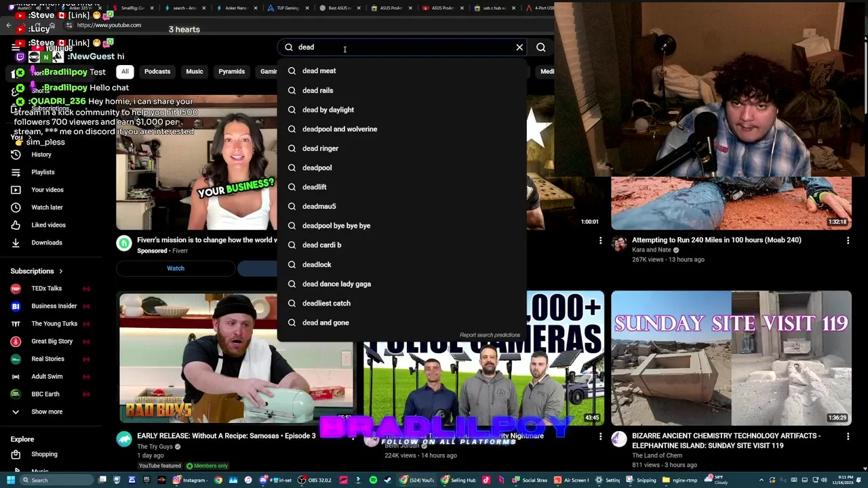Image resolution: width=868 pixels, height=488 pixels.
Task: Open Instagram window from the taskbar
Action: coord(189,481)
